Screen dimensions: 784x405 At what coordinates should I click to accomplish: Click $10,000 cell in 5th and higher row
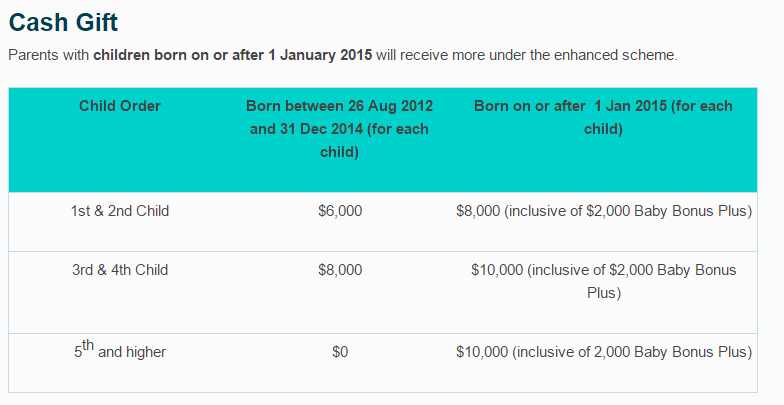(x=604, y=352)
